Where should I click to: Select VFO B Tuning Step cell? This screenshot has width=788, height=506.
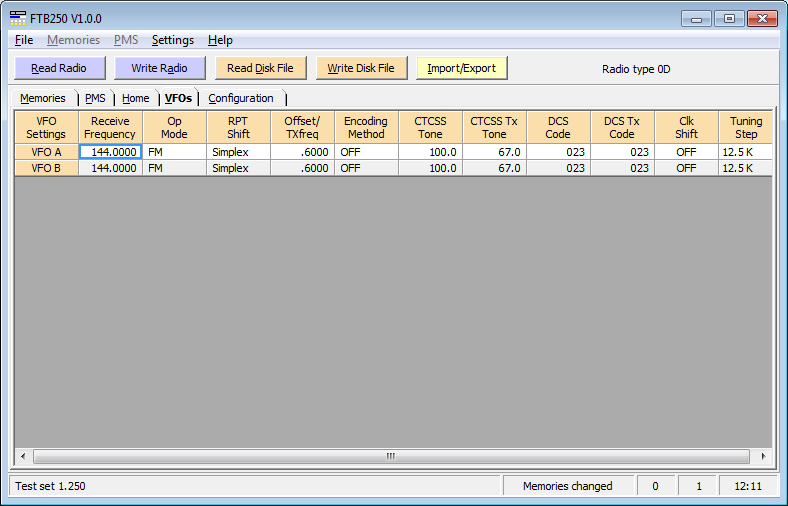(745, 168)
